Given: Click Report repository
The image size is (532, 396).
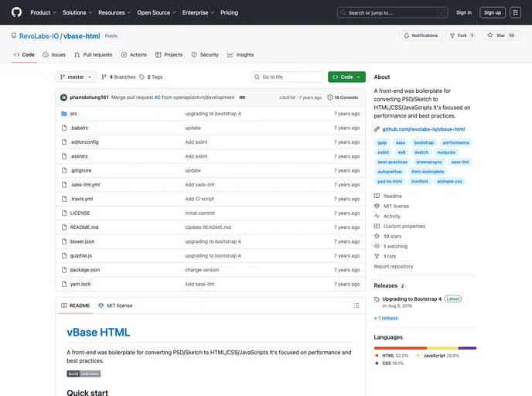Looking at the screenshot, I should 394,266.
